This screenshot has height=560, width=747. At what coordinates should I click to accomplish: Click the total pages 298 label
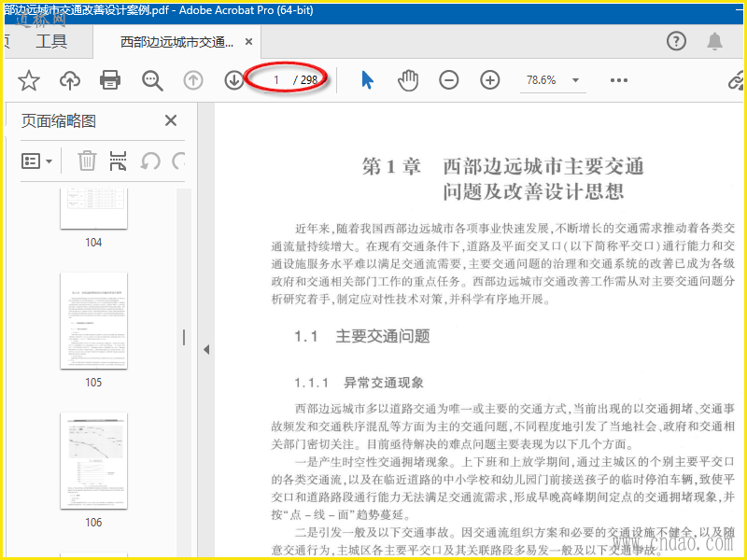pos(309,80)
